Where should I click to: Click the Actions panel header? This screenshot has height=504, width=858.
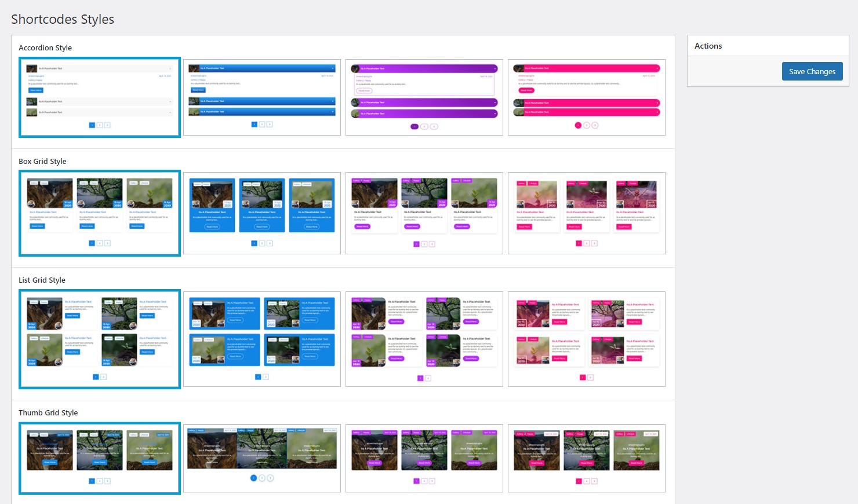pyautogui.click(x=708, y=45)
